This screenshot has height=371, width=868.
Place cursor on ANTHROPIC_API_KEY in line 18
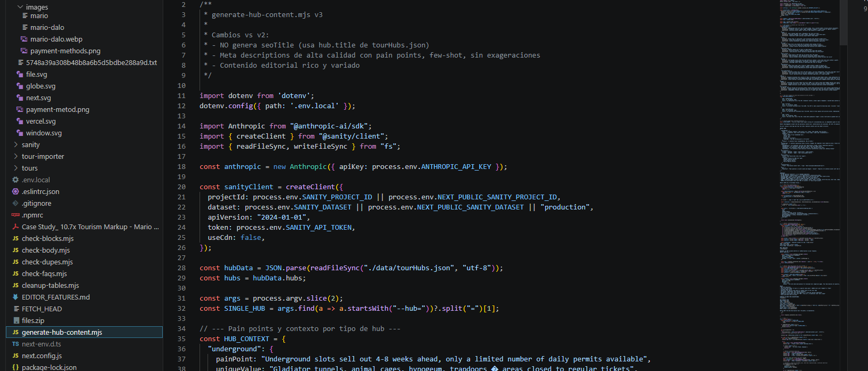click(456, 167)
